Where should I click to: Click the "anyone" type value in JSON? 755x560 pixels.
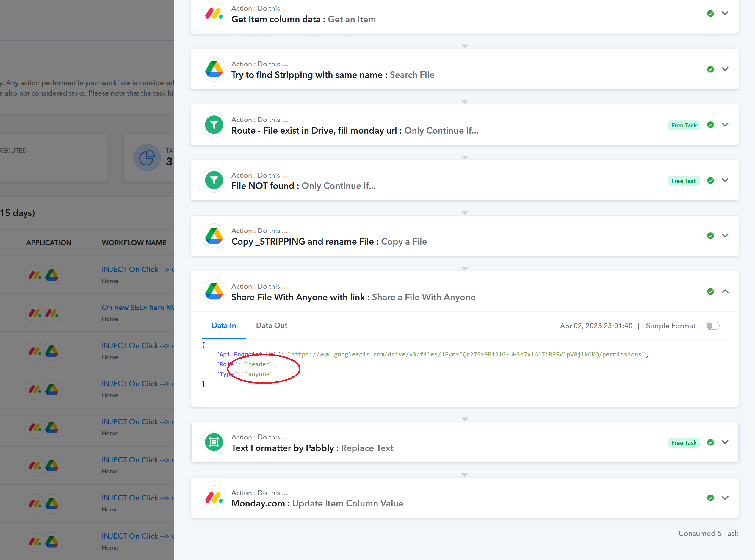click(259, 374)
